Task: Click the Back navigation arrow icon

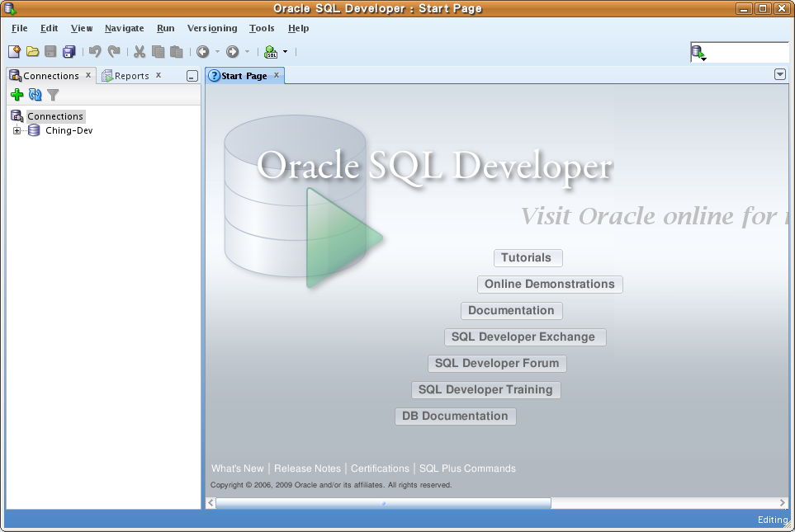Action: coord(203,52)
